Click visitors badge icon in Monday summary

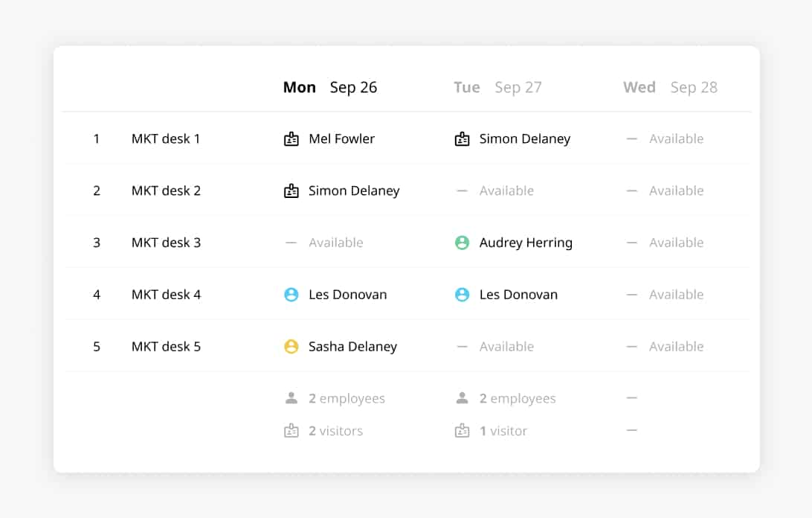pyautogui.click(x=291, y=431)
